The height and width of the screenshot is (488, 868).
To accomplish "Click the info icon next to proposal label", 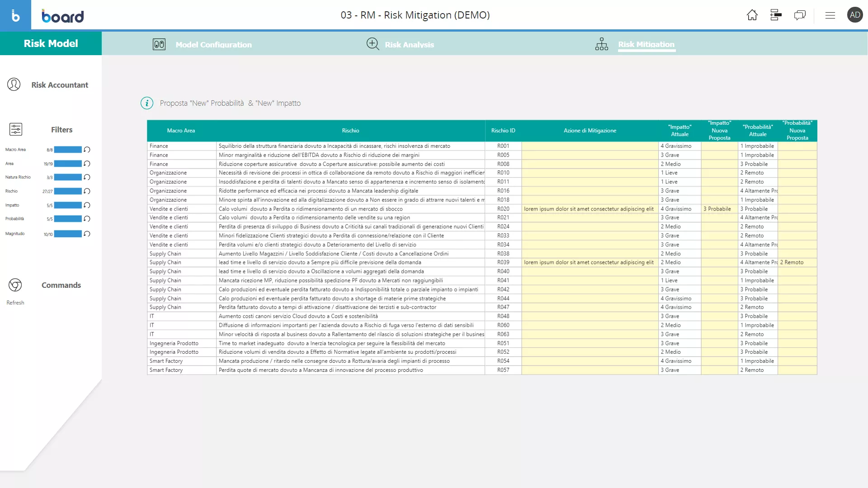I will [x=147, y=103].
